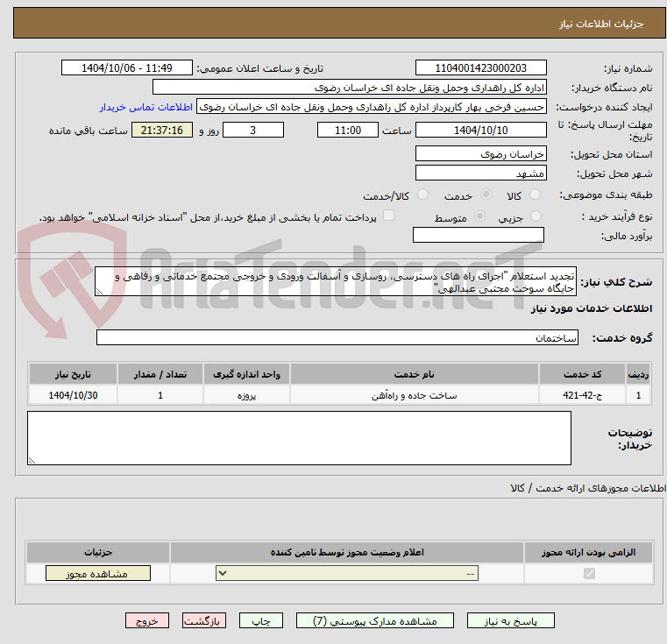This screenshot has height=644, width=667.
Task: Click the ردیف column header
Action: [x=638, y=374]
